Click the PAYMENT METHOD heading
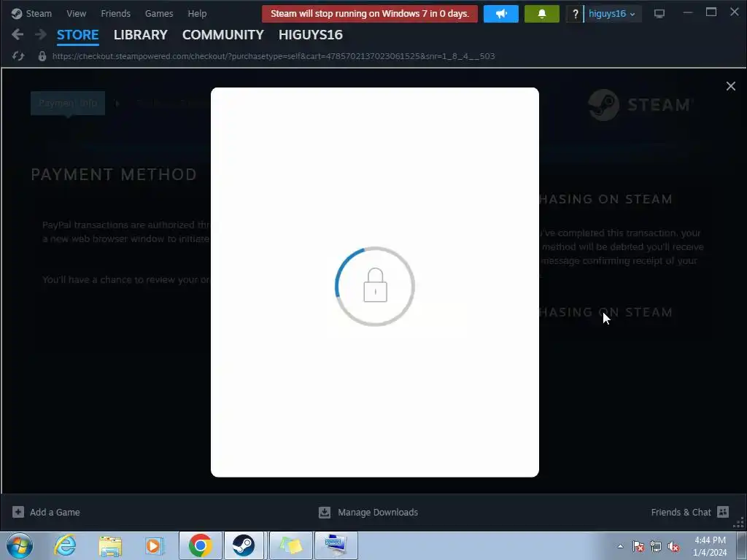Viewport: 747px width, 560px height. coord(113,174)
